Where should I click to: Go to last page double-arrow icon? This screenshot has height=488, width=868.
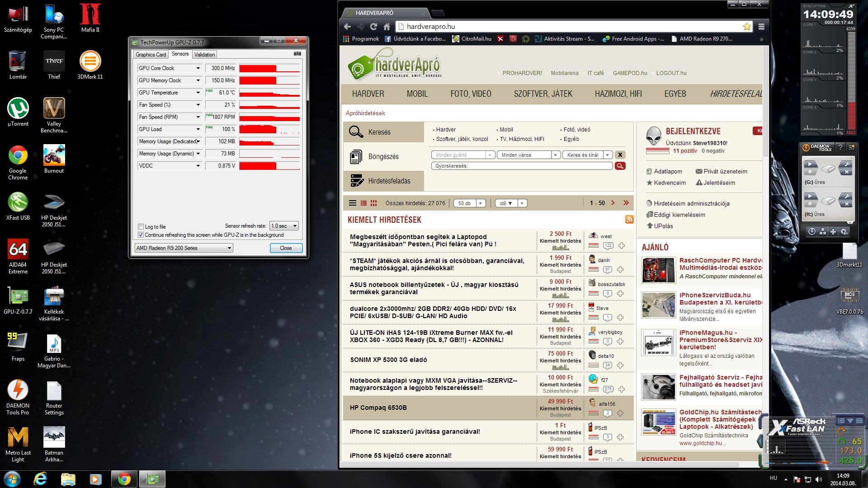point(626,203)
